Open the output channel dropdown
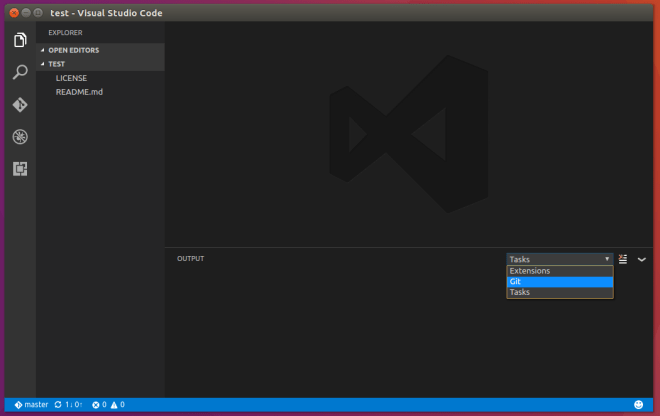Viewport: 660px width, 416px height. (x=559, y=259)
